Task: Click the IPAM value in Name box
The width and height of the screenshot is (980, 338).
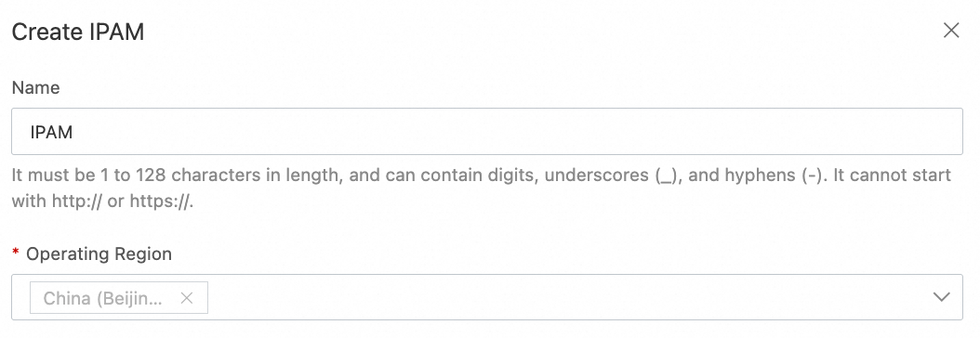Action: point(51,132)
